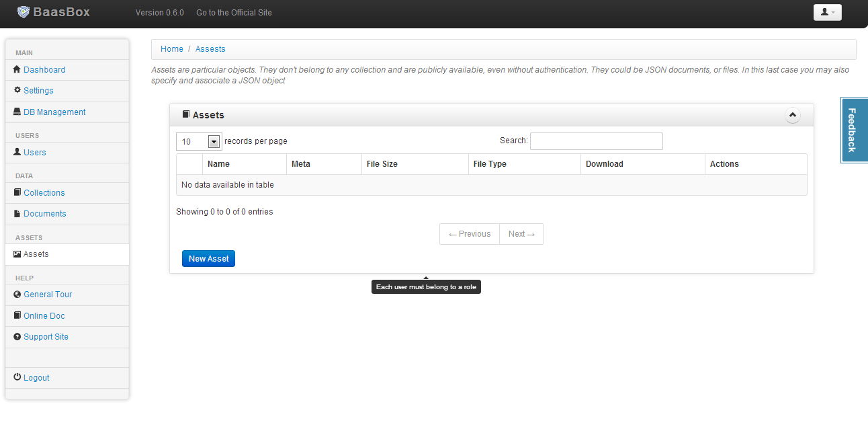
Task: Sort table by Meta column
Action: (x=324, y=164)
